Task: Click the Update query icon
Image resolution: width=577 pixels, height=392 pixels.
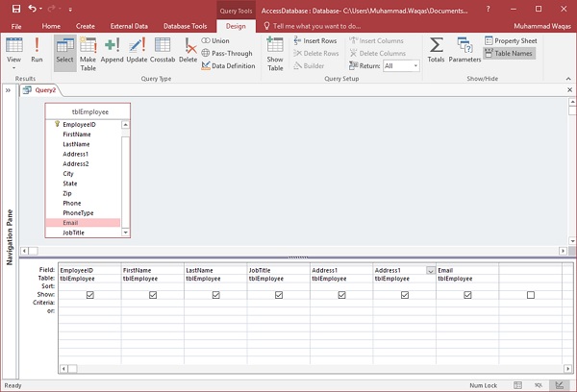Action: pos(137,49)
